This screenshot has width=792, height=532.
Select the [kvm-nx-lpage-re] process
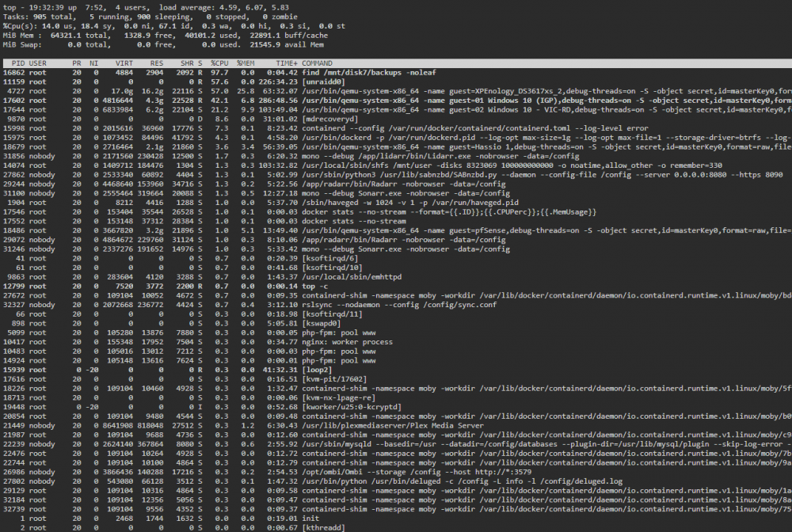tap(338, 398)
